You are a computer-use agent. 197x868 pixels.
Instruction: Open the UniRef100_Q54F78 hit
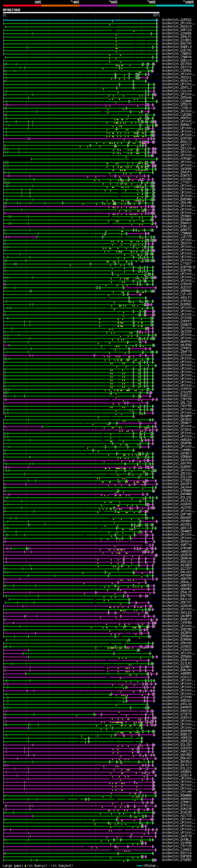point(177,352)
